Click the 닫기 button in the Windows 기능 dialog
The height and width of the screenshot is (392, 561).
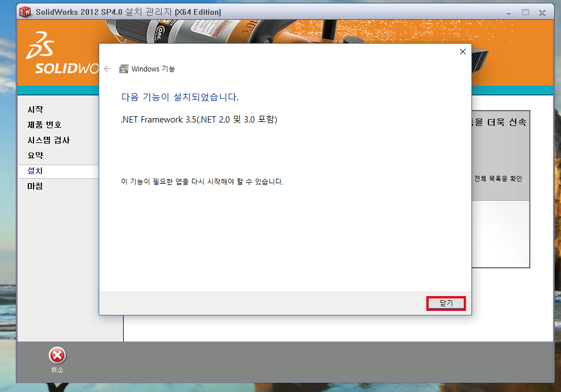coord(446,304)
